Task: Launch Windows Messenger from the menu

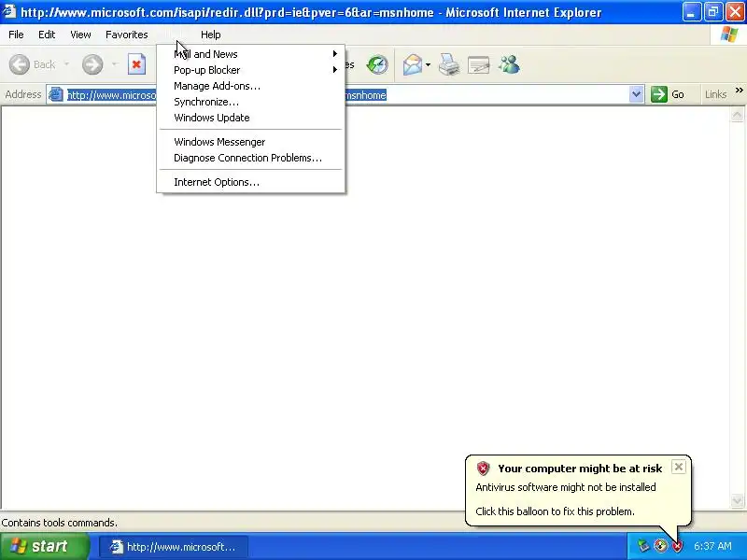Action: (x=250, y=142)
